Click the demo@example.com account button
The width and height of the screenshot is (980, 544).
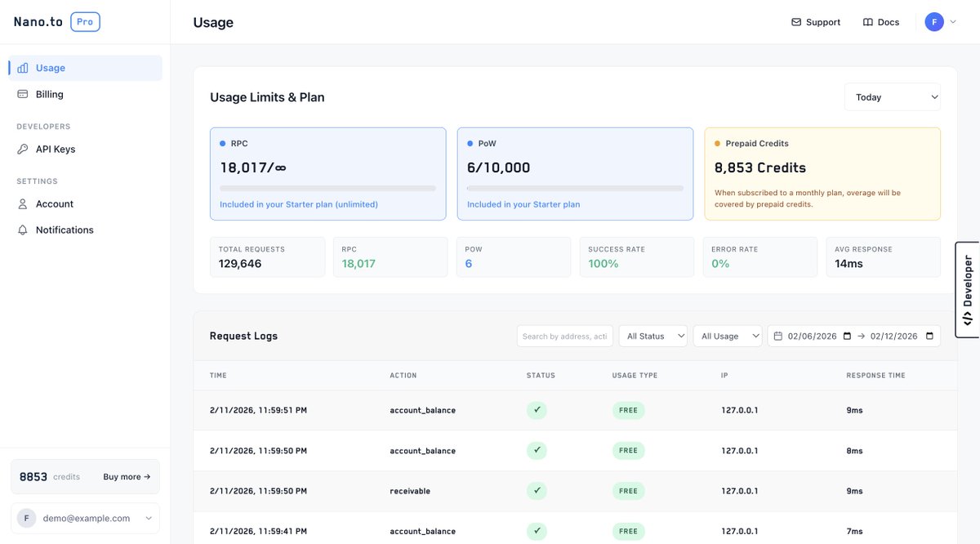click(x=85, y=518)
